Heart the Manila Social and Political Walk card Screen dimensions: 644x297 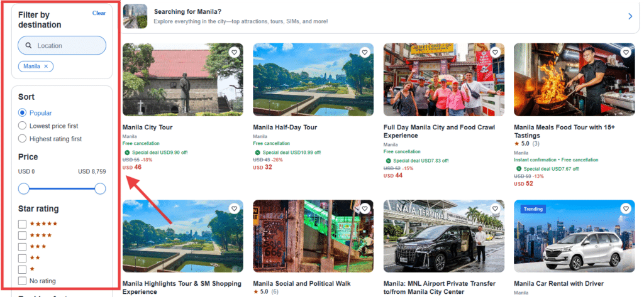(x=364, y=209)
